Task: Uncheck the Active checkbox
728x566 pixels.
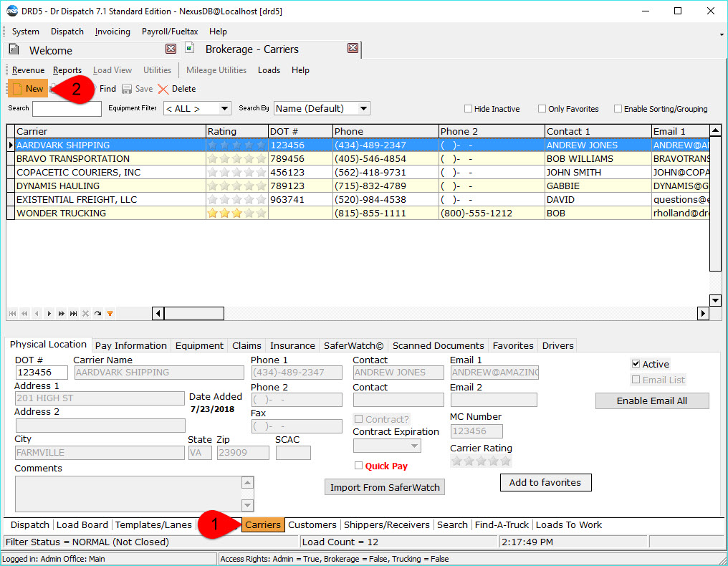Action: (x=636, y=363)
